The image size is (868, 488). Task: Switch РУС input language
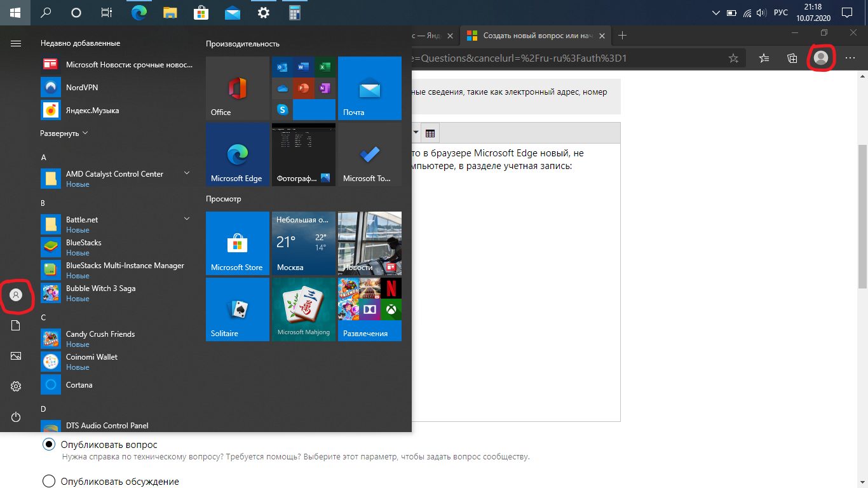(x=781, y=13)
